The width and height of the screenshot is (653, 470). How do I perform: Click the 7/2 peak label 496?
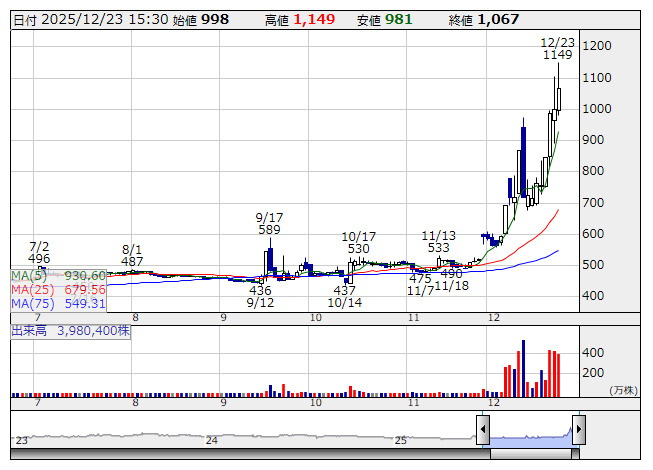[x=40, y=258]
